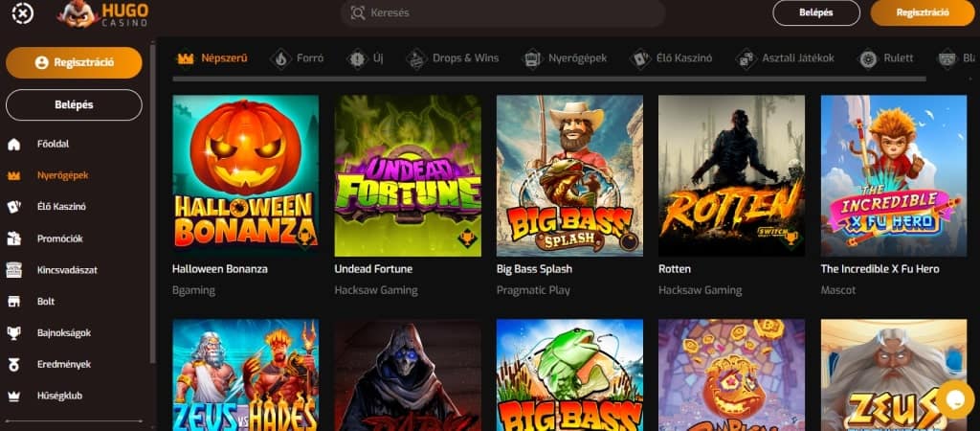Click the Drops & Wins icon
Screen dimensions: 980x431
[x=416, y=58]
